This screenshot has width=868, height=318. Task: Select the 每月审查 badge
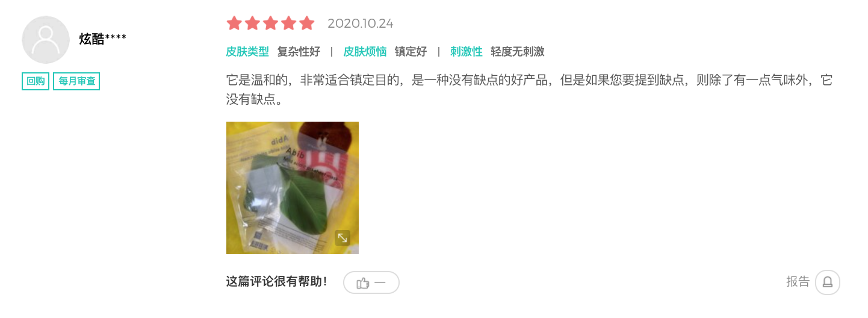[76, 81]
